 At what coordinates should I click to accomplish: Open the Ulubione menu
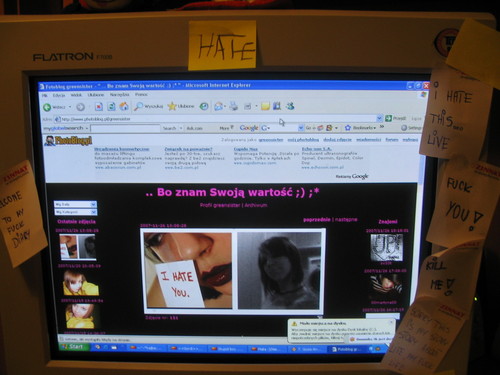pos(96,95)
